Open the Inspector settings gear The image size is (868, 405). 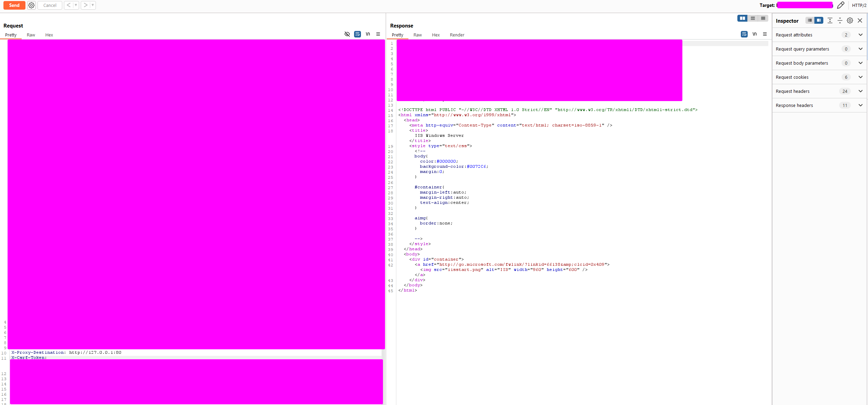point(849,20)
